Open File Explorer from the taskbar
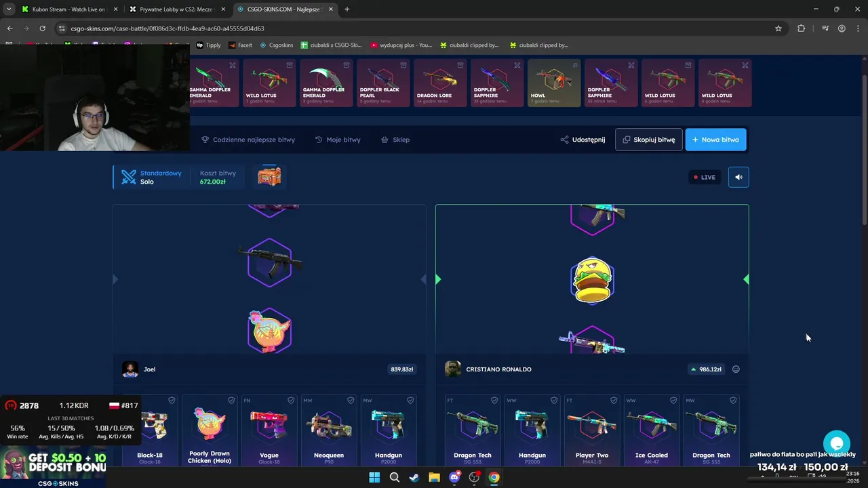The height and width of the screenshot is (488, 868). (x=434, y=477)
